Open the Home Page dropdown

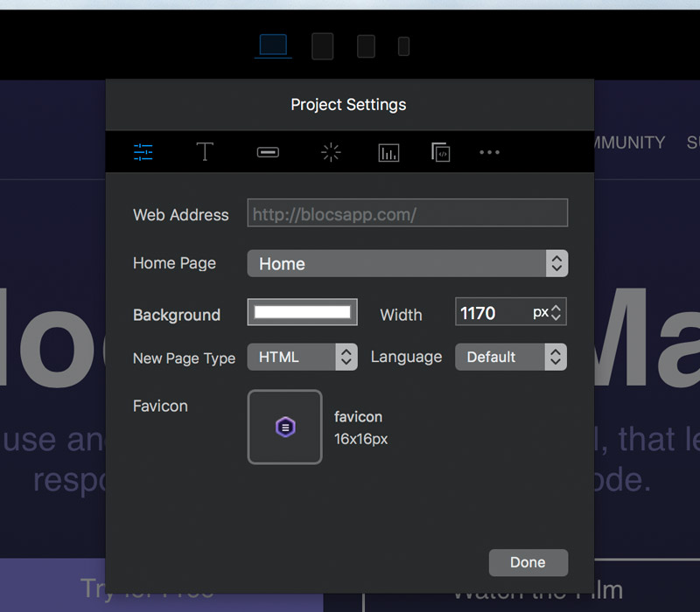tap(408, 264)
